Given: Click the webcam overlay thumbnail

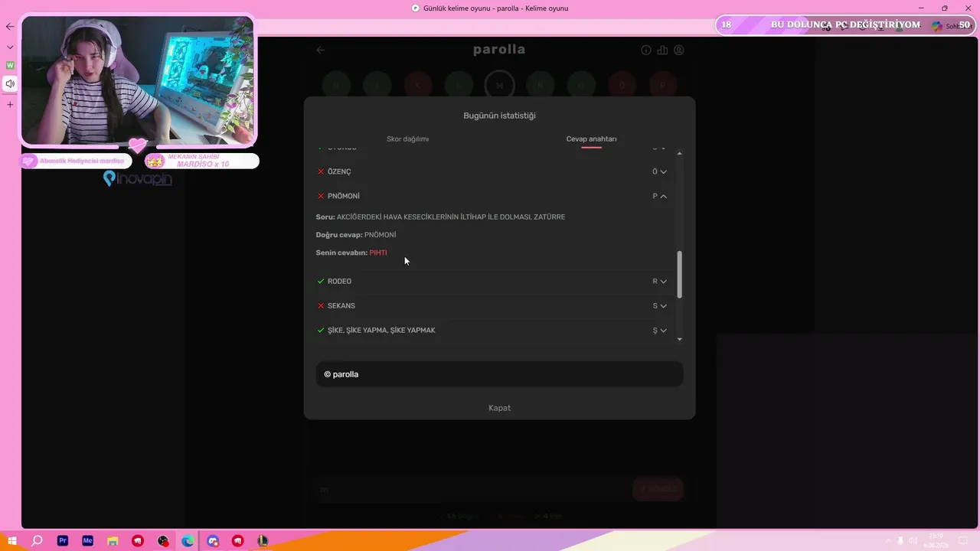Looking at the screenshot, I should [x=138, y=80].
